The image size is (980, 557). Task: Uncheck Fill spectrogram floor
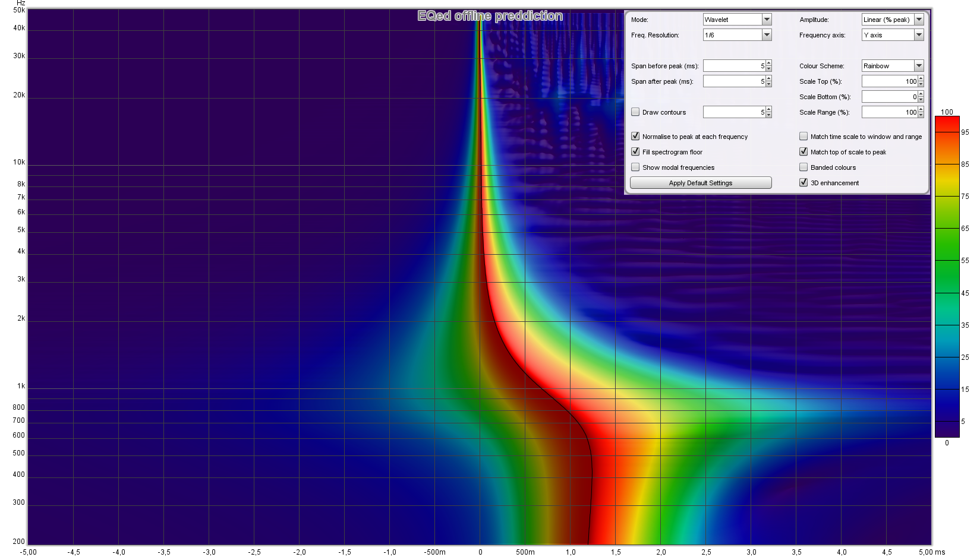click(635, 151)
